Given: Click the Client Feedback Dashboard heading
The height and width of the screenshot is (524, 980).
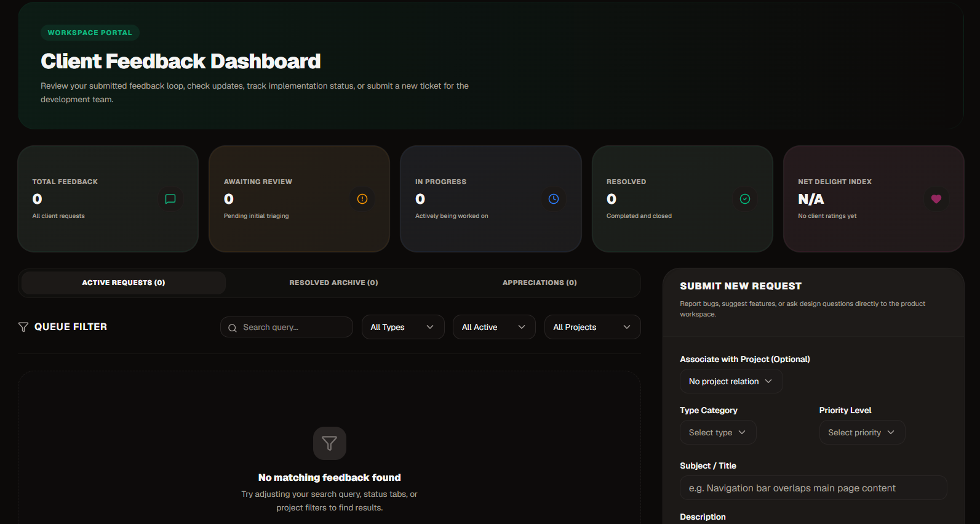Looking at the screenshot, I should coord(181,61).
